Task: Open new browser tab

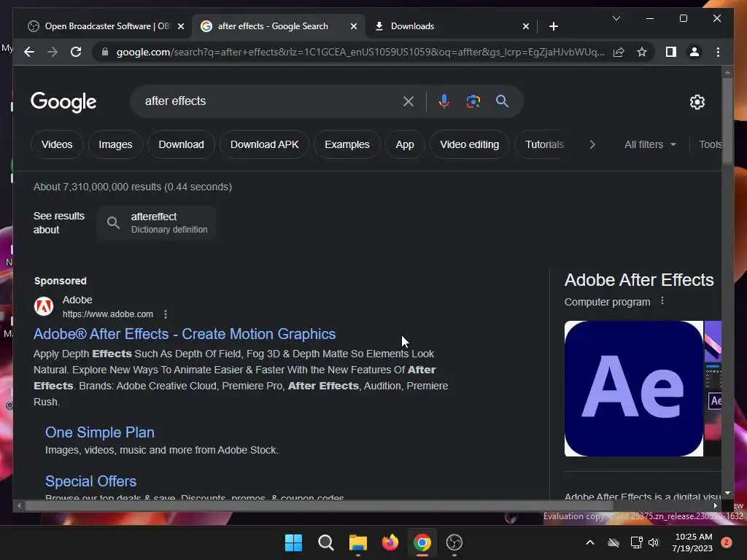Action: pyautogui.click(x=553, y=26)
